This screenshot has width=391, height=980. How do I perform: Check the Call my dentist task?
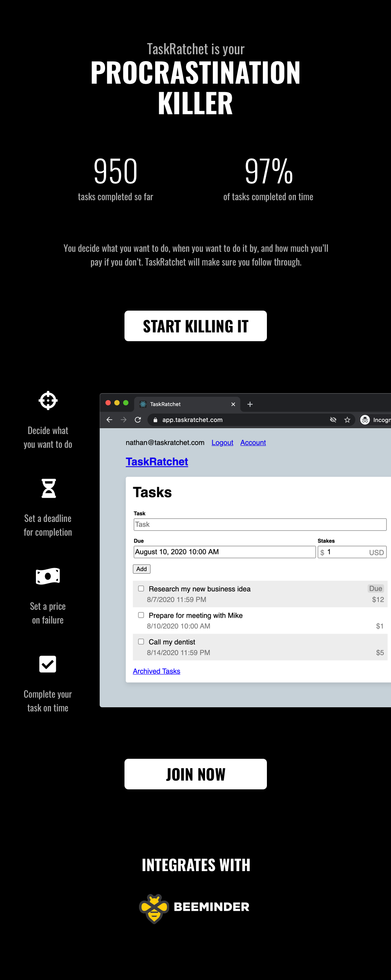tap(141, 641)
